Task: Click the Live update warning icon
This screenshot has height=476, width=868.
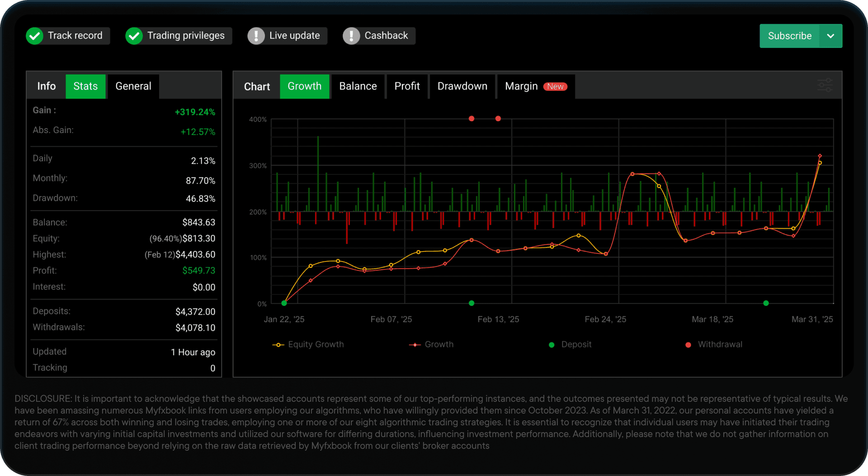Action: pyautogui.click(x=256, y=36)
